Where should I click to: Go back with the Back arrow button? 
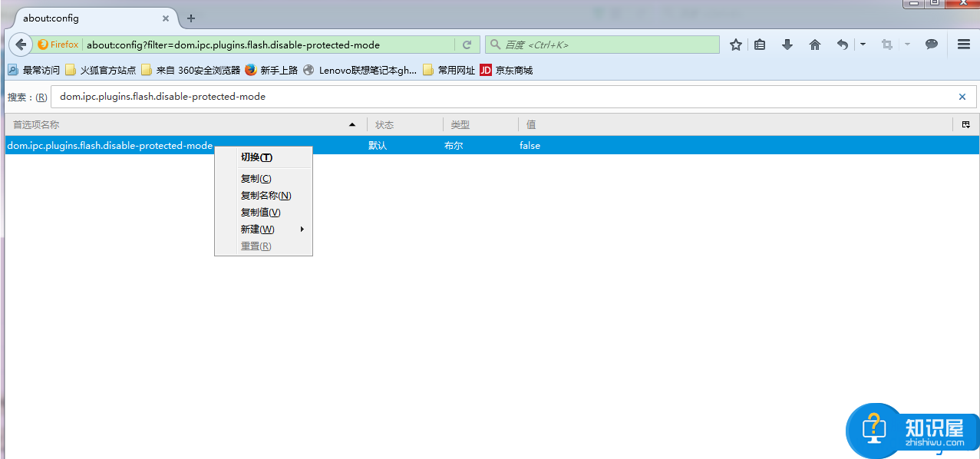[21, 45]
